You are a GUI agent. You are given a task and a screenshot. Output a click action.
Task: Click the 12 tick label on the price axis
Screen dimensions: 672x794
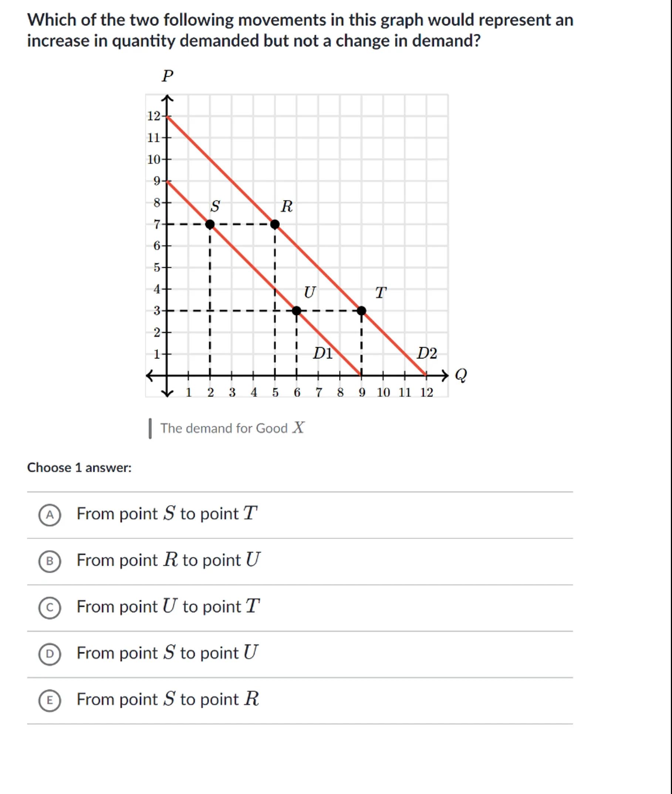point(153,116)
